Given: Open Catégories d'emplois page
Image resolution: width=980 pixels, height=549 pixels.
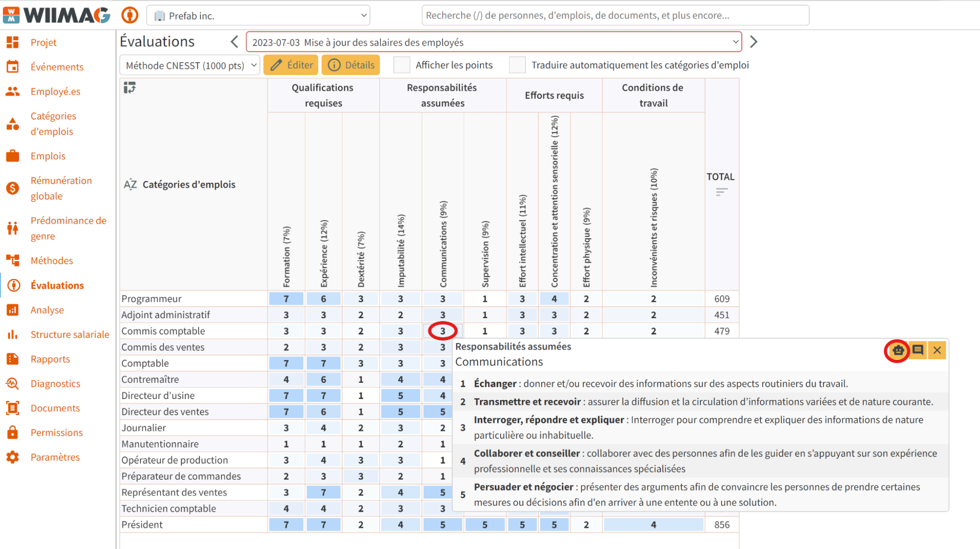Looking at the screenshot, I should tap(53, 124).
